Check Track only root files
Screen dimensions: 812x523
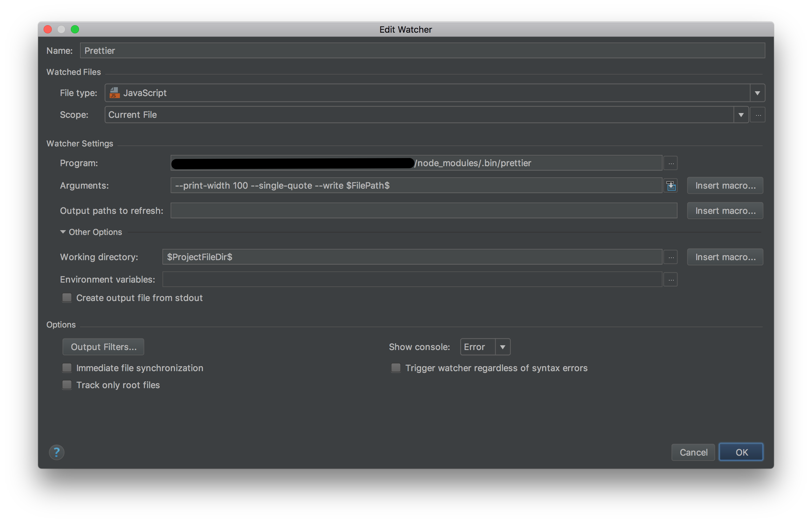[67, 385]
